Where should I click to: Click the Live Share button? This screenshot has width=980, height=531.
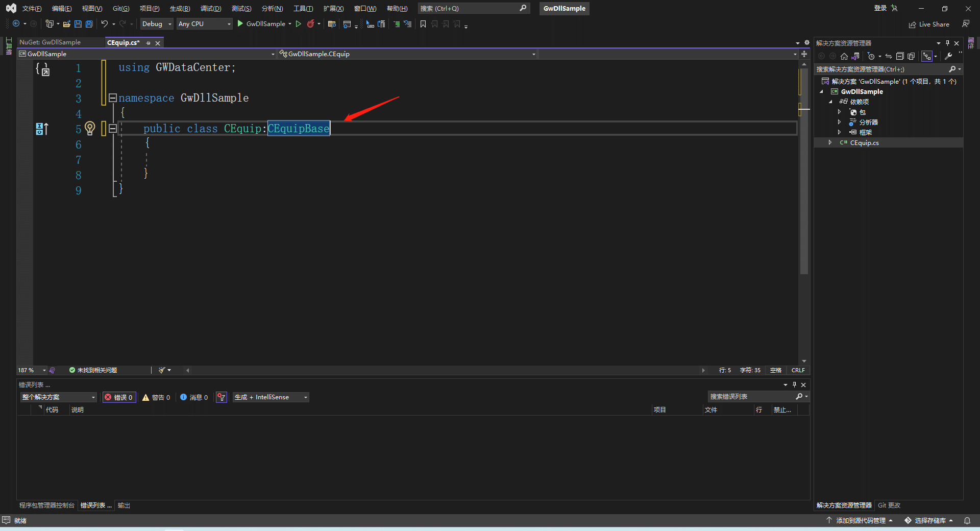click(x=929, y=25)
